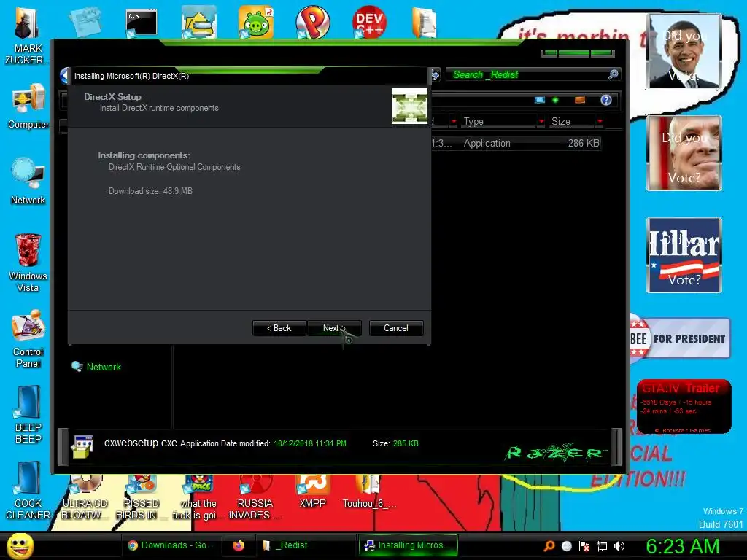The image size is (747, 560).
Task: Open the network tray icon
Action: [x=602, y=546]
